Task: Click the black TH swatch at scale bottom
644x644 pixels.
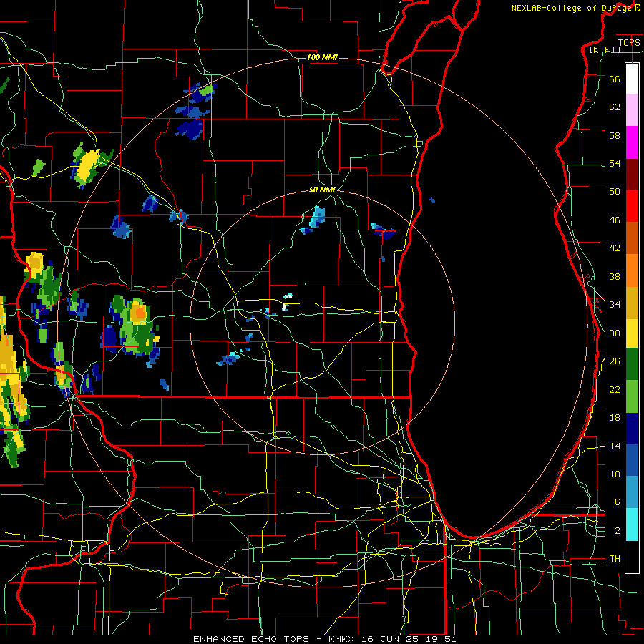Action: pos(632,557)
